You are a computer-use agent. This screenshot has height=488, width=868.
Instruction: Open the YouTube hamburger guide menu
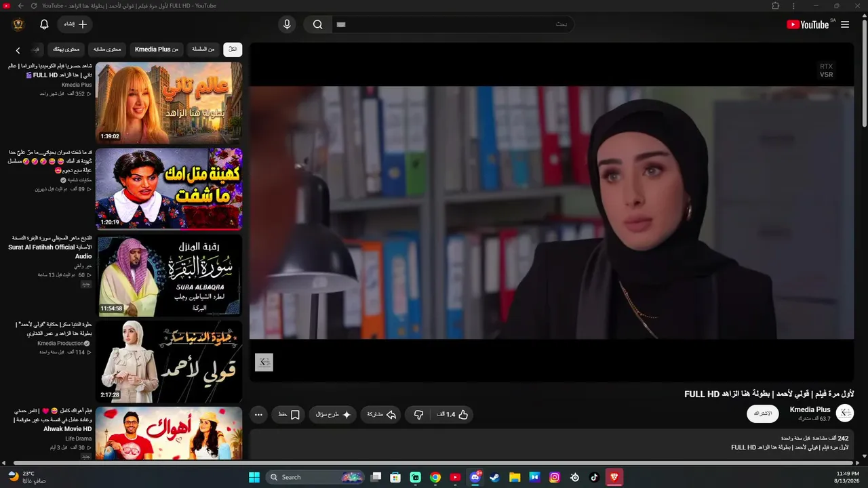tap(845, 24)
